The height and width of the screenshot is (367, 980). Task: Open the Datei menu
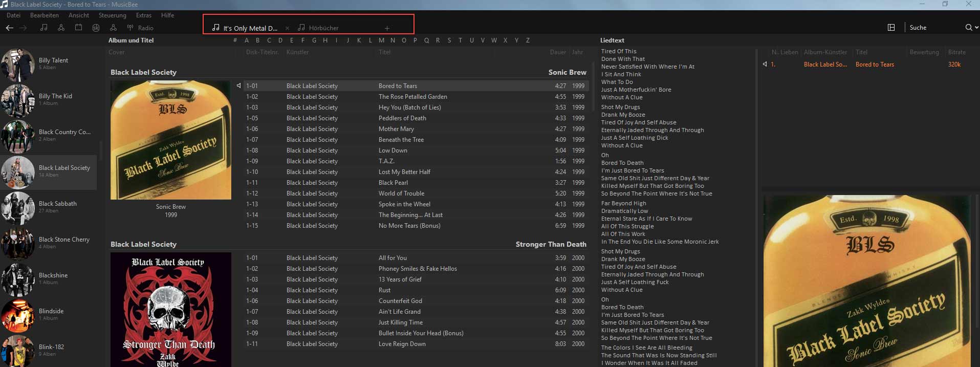point(13,15)
